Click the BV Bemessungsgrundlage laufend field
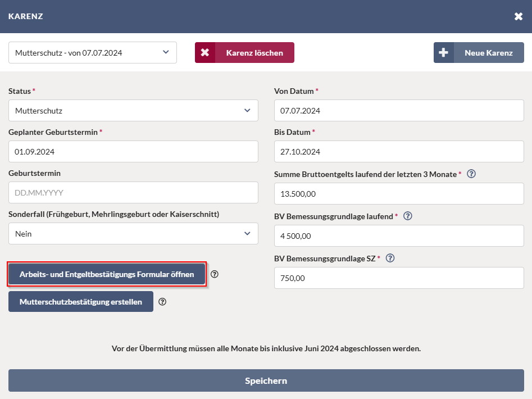This screenshot has width=532, height=399. pyautogui.click(x=399, y=236)
